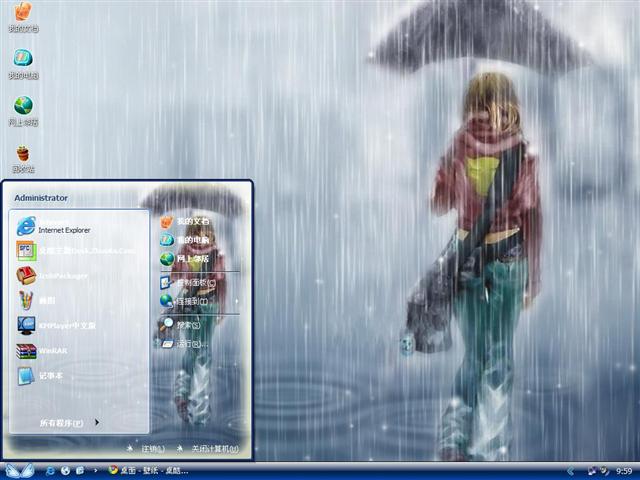
Task: Click the volume tray icon
Action: (604, 471)
